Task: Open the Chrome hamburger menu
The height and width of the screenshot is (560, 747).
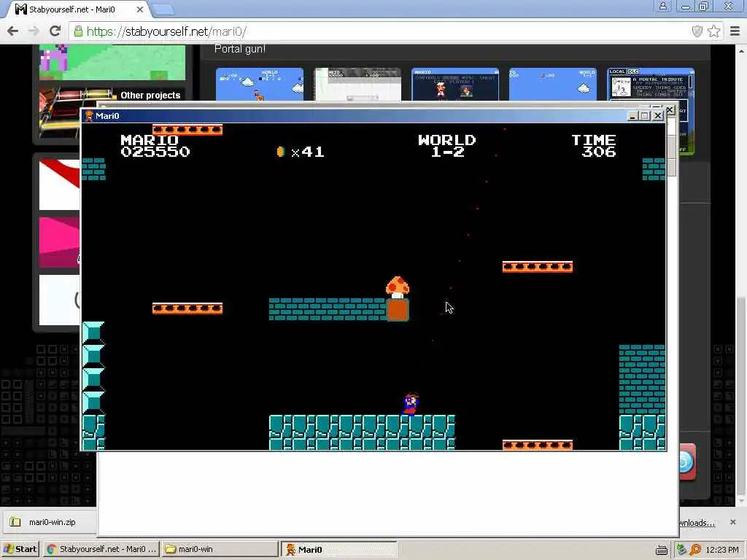Action: coord(735,31)
